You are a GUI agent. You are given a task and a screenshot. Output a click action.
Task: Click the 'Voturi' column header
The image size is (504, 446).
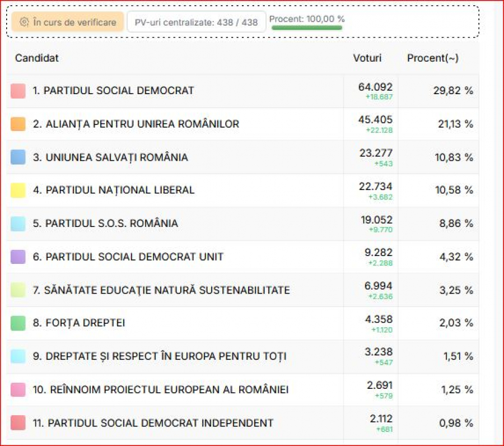367,58
